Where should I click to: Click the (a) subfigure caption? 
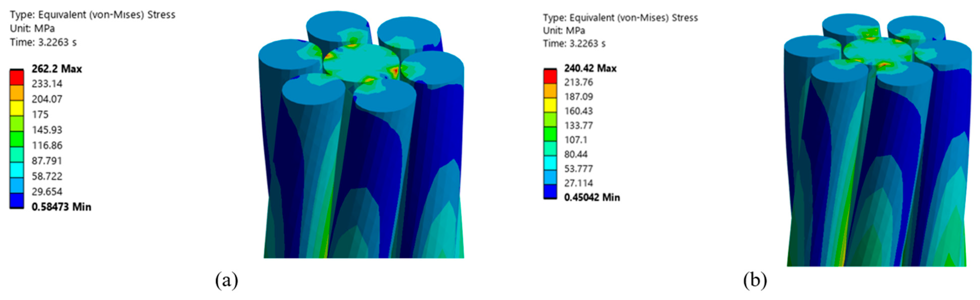click(x=227, y=281)
